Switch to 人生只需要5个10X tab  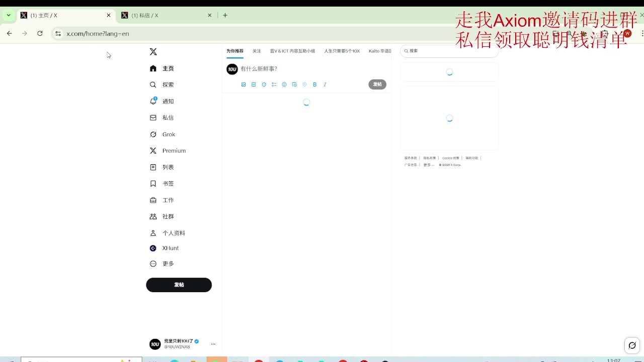click(x=342, y=51)
